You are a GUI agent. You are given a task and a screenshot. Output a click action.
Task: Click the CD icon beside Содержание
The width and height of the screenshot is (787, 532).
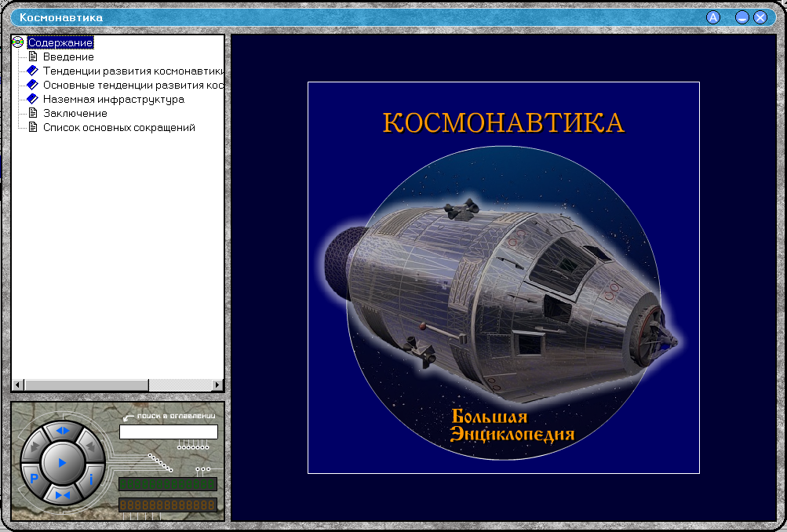[18, 42]
